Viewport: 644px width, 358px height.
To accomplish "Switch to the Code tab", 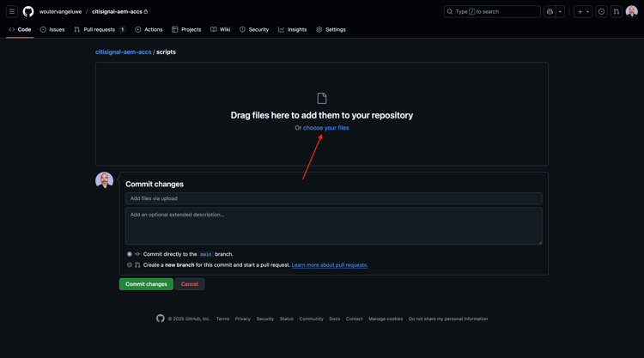I will (20, 29).
